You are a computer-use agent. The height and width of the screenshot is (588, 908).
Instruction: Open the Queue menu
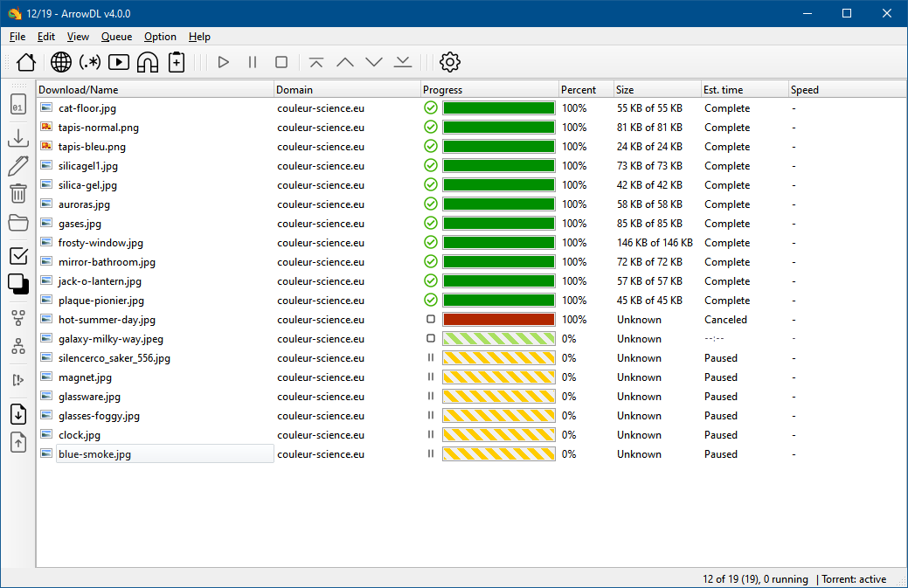(116, 37)
